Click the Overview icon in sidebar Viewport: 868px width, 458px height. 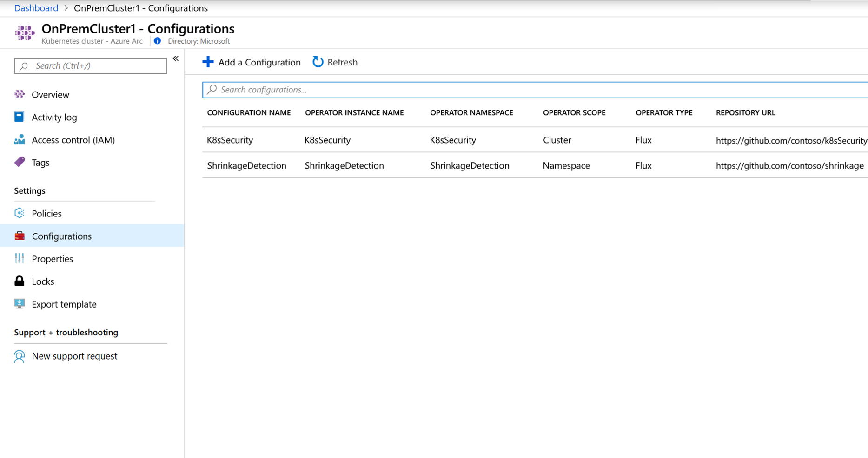pos(20,94)
